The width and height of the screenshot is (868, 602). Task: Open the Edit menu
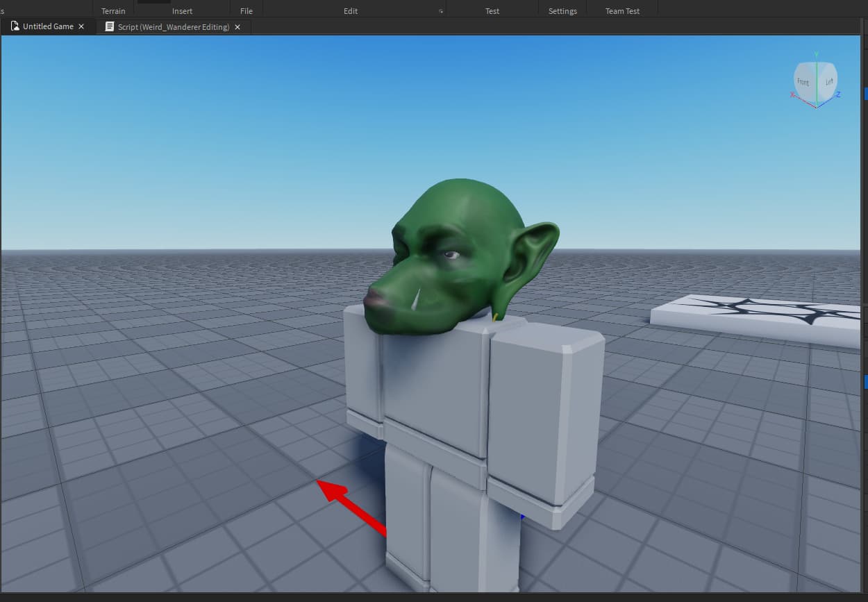click(351, 10)
